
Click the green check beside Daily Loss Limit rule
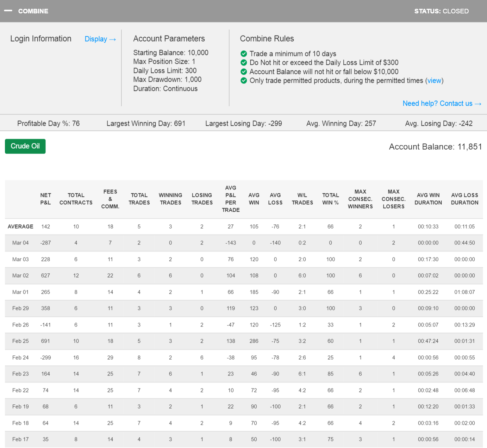[244, 63]
